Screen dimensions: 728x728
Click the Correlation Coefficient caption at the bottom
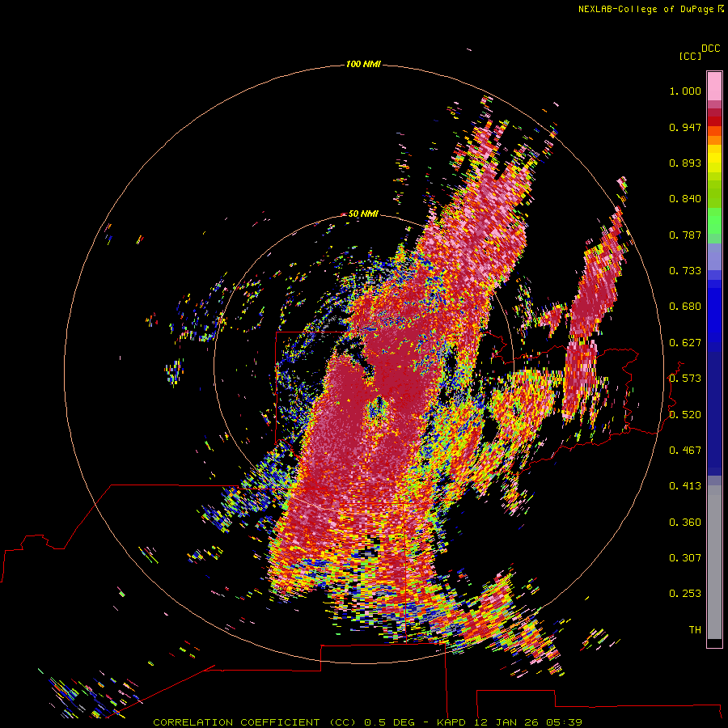point(367,722)
